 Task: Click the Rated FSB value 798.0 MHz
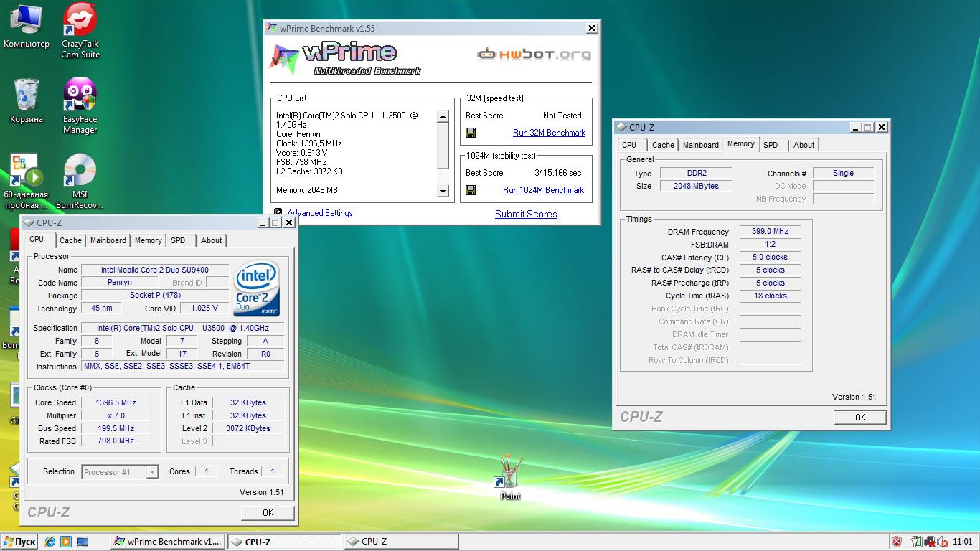coord(116,441)
